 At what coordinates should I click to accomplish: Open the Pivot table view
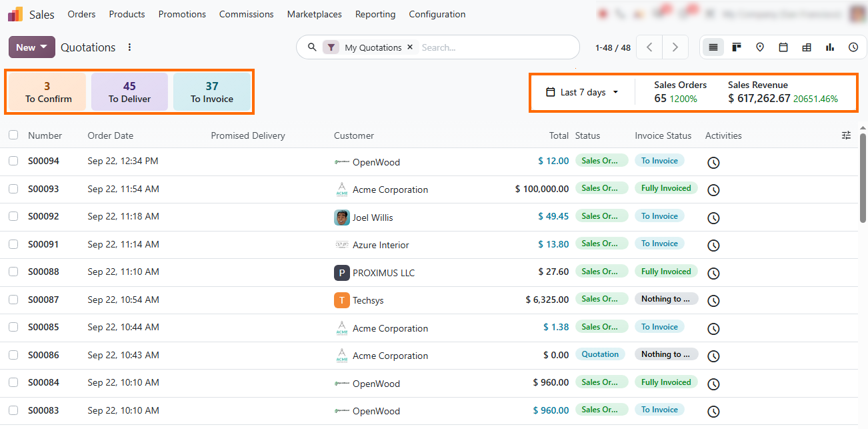tap(807, 47)
